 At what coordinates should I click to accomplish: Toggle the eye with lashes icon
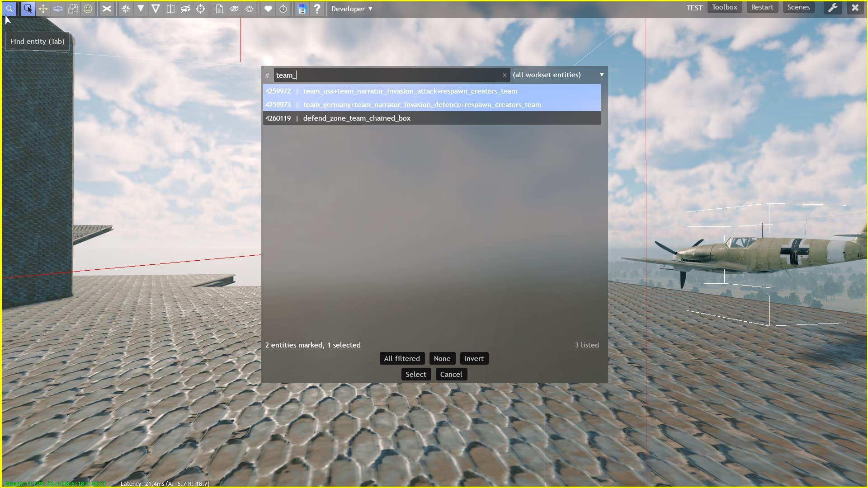(x=249, y=9)
